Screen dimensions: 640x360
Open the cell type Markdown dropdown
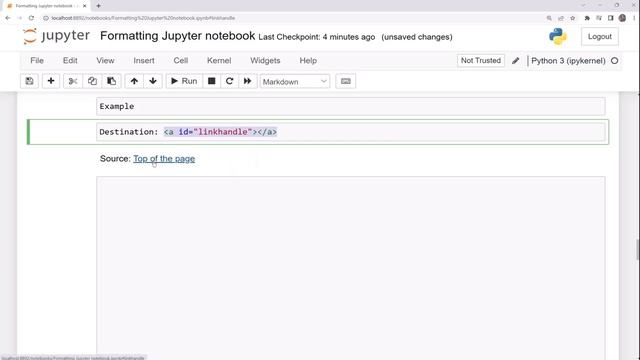295,82
